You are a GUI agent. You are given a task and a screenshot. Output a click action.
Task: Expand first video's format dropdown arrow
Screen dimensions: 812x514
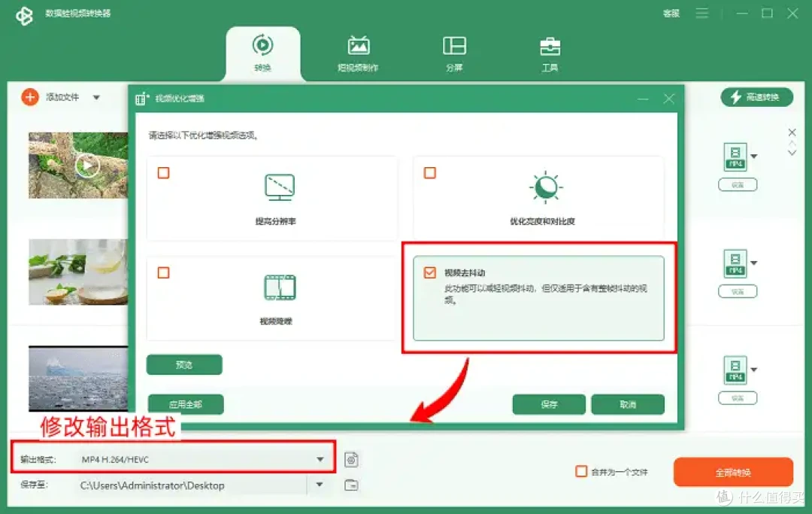[754, 157]
